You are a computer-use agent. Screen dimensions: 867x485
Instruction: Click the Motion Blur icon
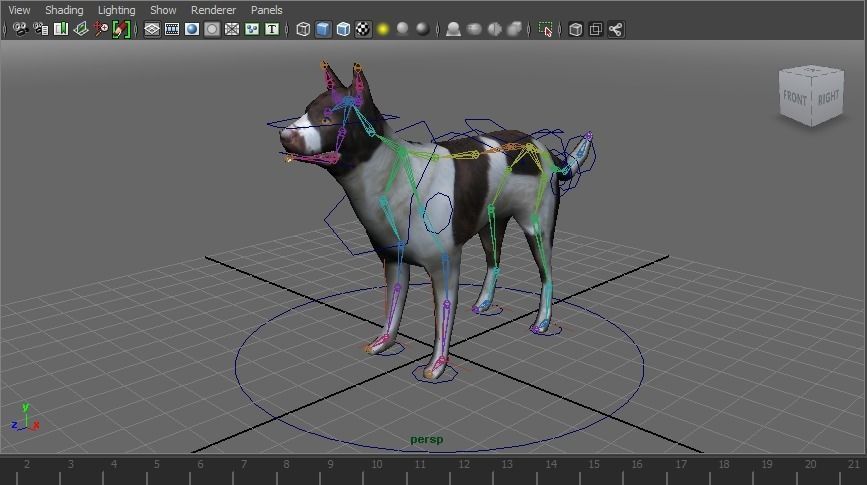pyautogui.click(x=474, y=29)
